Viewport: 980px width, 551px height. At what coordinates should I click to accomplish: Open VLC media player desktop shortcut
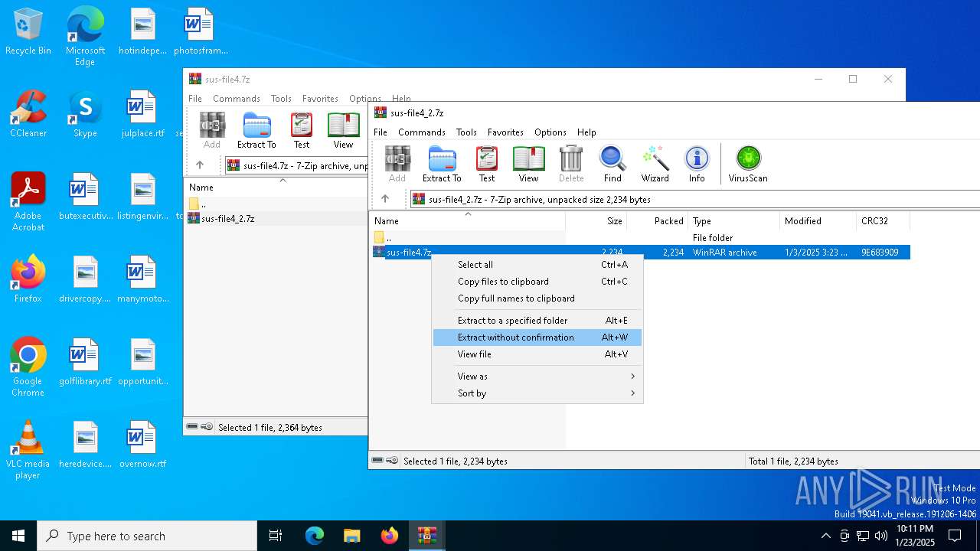point(28,450)
